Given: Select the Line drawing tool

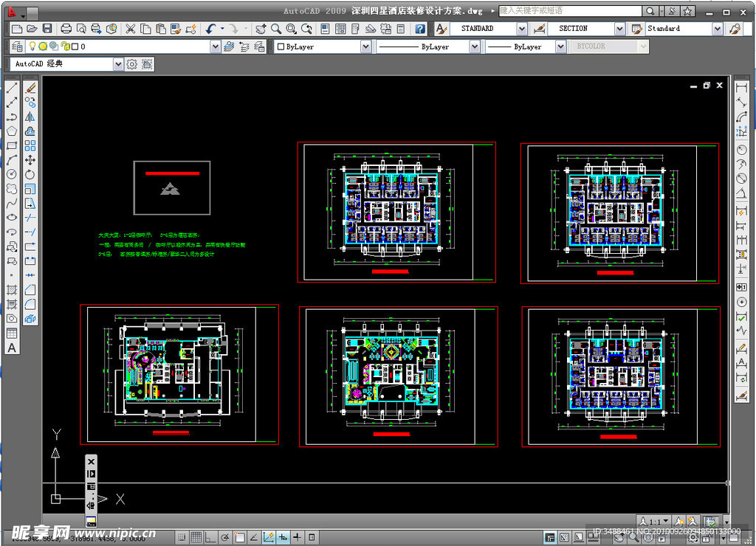Looking at the screenshot, I should coord(12,88).
